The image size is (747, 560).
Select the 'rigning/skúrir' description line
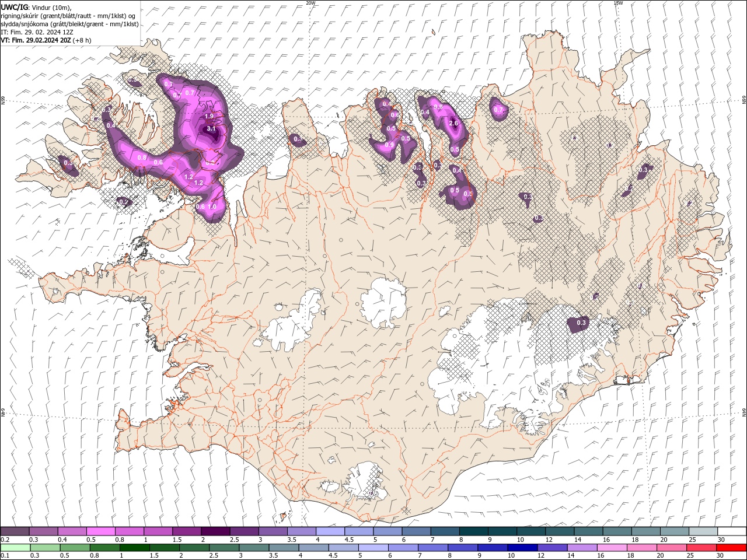click(x=68, y=15)
